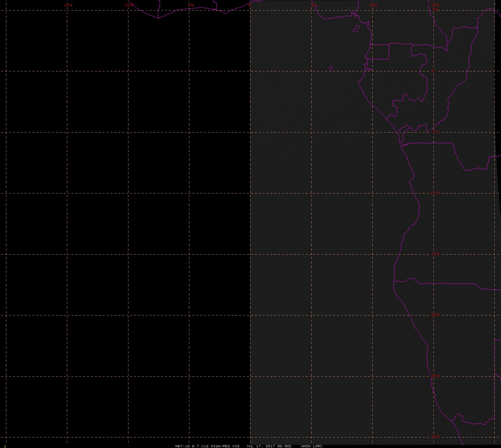501x448 pixels.
Task: Click the 10S latitude label
Action: pyautogui.click(x=435, y=193)
